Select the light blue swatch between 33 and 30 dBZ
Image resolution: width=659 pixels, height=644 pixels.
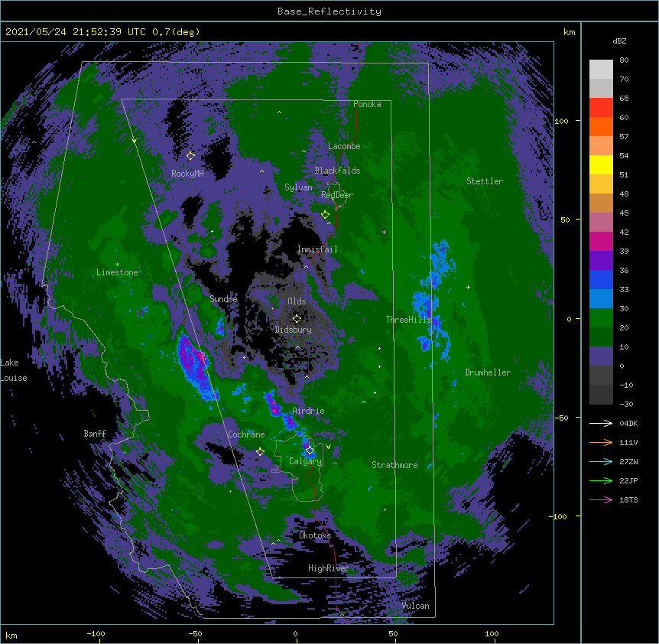[x=601, y=299]
